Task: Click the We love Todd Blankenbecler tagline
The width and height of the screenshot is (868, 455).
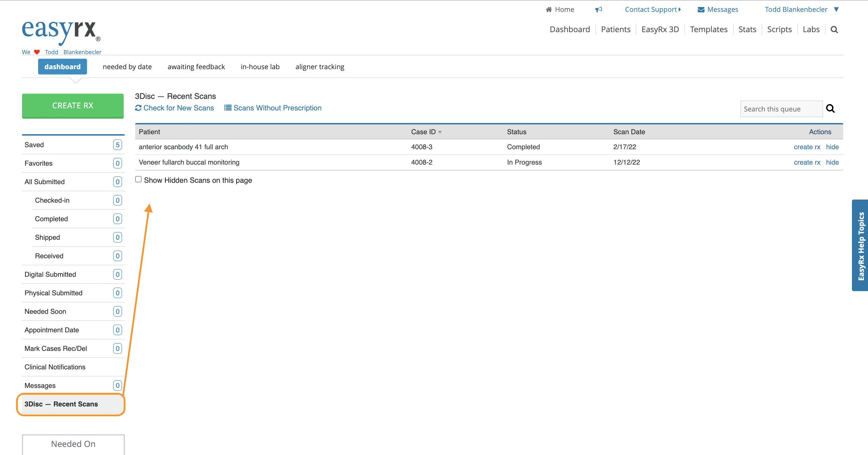Action: 62,52
